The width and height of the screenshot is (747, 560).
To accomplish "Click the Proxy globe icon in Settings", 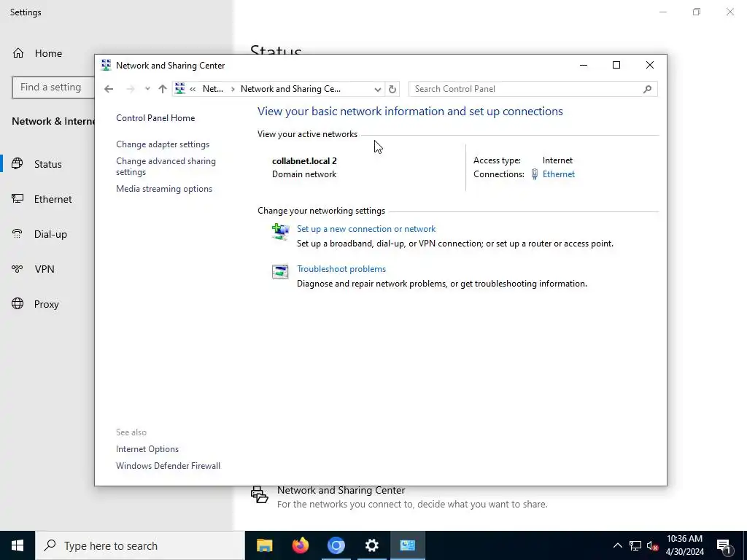I will click(x=18, y=303).
